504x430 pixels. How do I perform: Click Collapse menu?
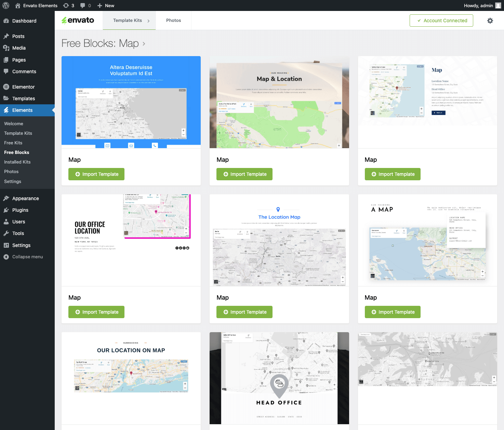pos(27,257)
